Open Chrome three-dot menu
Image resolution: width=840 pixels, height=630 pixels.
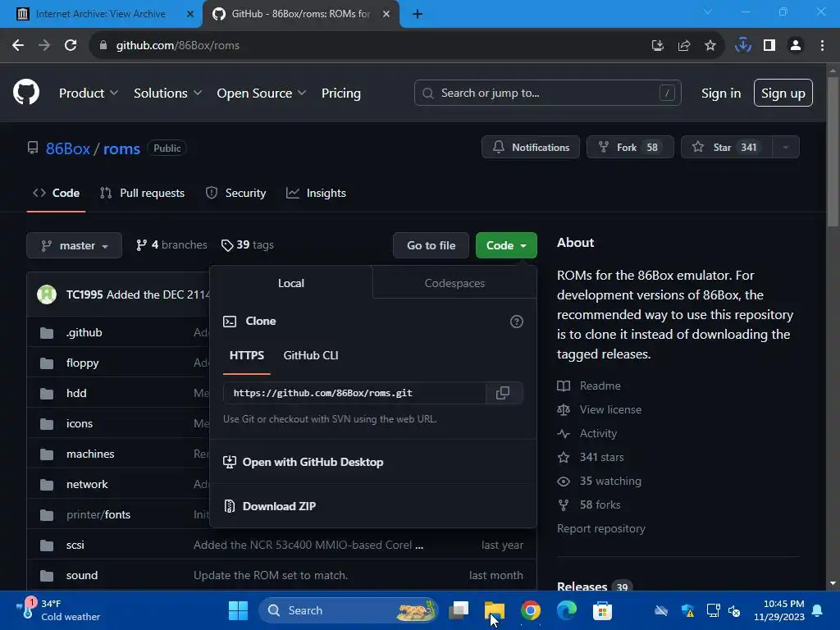point(822,46)
